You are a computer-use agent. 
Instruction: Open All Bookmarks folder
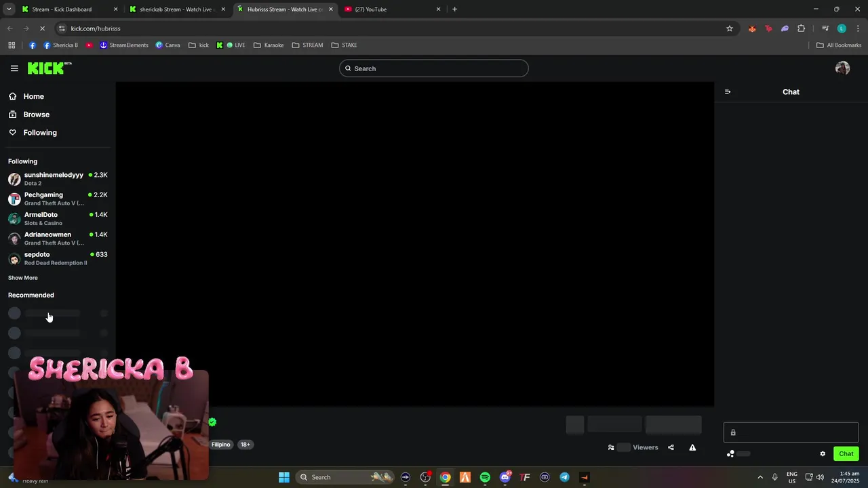(839, 45)
